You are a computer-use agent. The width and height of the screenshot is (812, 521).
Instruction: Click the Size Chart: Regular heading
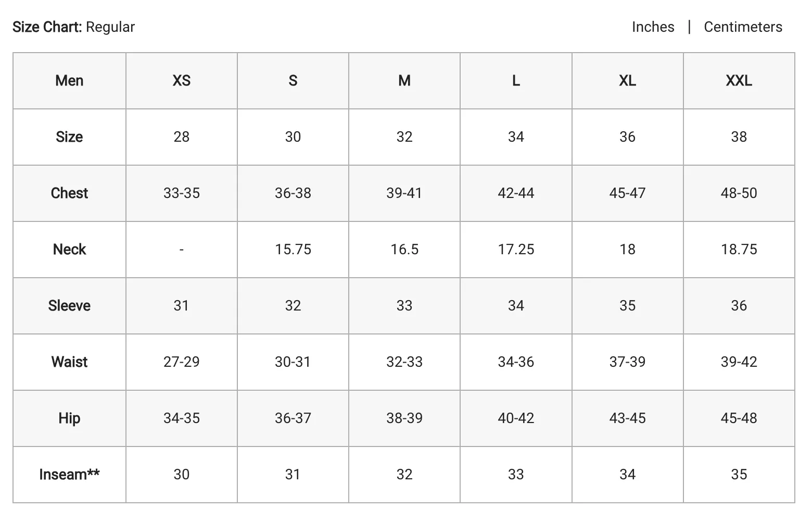click(x=73, y=27)
